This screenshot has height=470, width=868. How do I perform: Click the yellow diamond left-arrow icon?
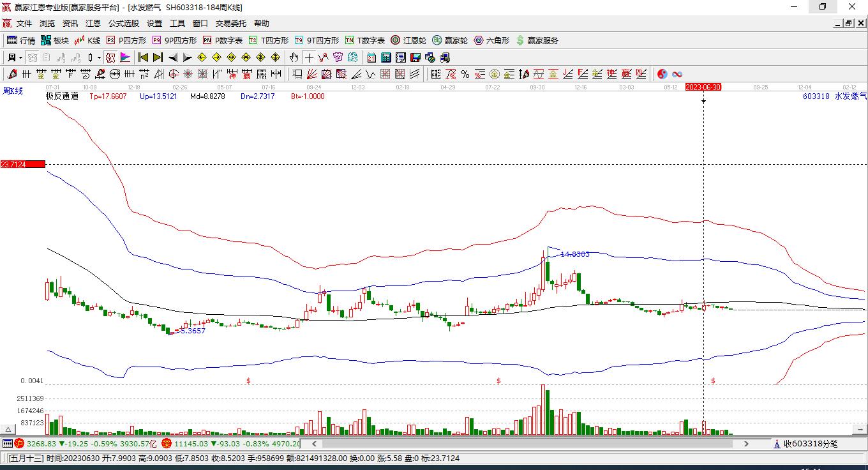pyautogui.click(x=202, y=57)
